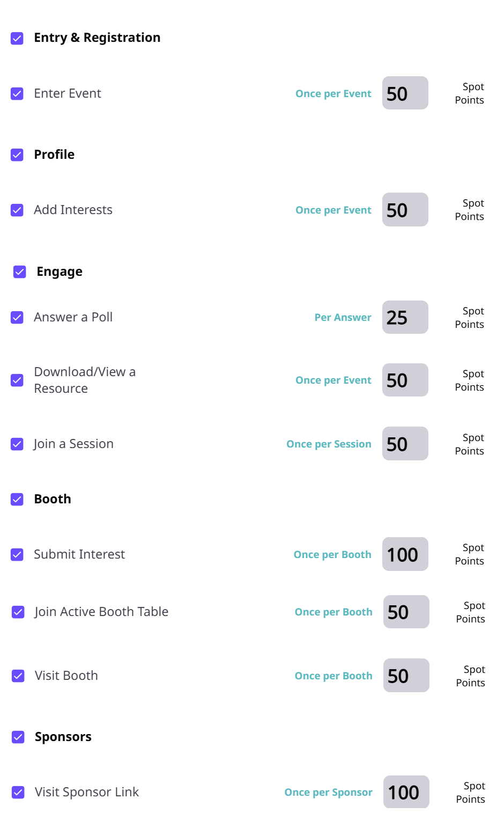Uncheck the Answer a Poll checkbox
This screenshot has width=504, height=821.
(x=17, y=318)
